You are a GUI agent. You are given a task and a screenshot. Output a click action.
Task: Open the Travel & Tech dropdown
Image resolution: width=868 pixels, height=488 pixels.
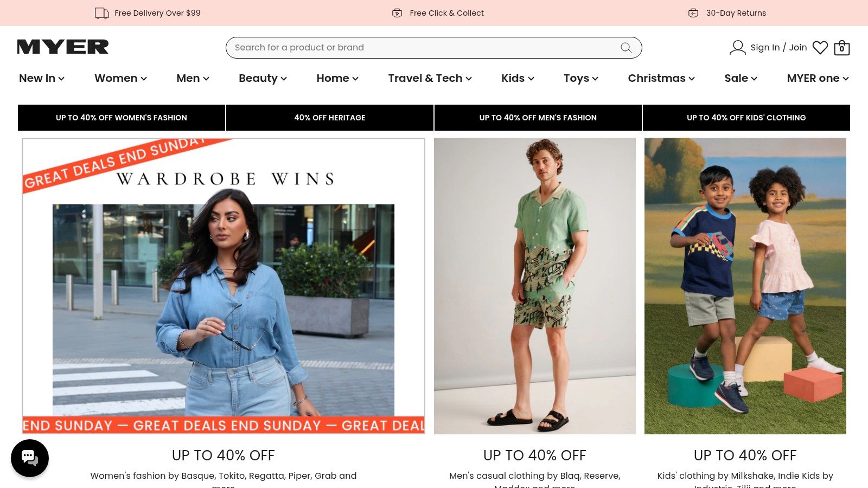point(430,78)
